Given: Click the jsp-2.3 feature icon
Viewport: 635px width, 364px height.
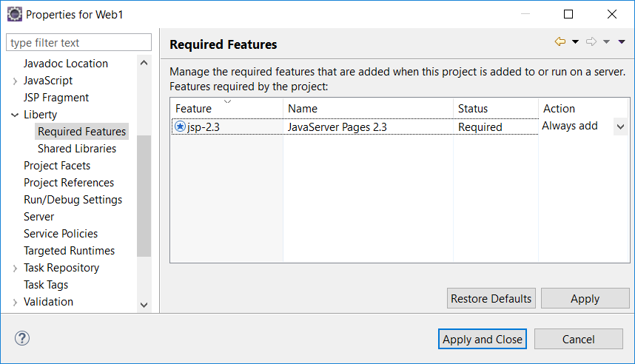Looking at the screenshot, I should (x=180, y=127).
